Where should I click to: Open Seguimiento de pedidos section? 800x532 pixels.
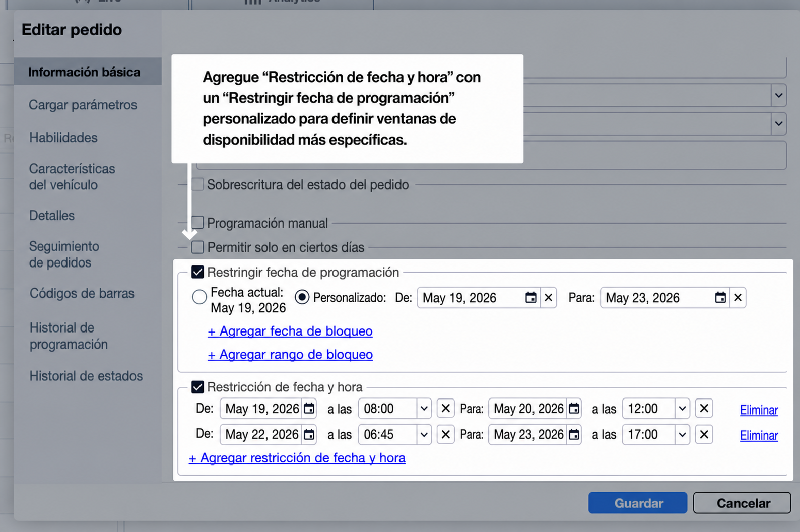[x=64, y=254]
